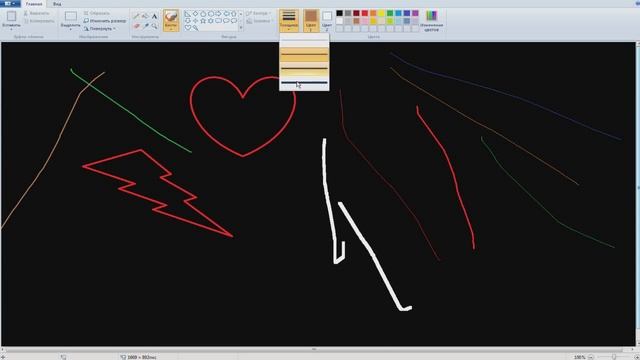The image size is (640, 360).
Task: Select the Color picker eyedropper tool
Action: pyautogui.click(x=145, y=26)
